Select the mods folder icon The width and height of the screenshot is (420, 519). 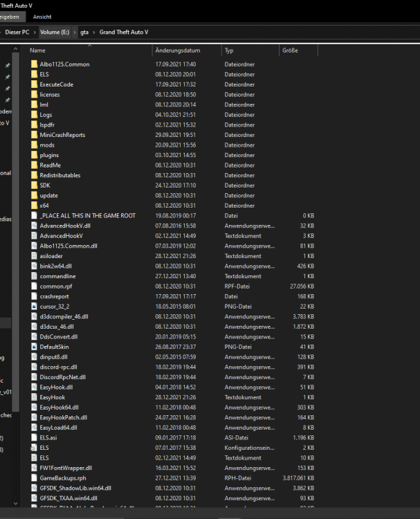tap(34, 145)
